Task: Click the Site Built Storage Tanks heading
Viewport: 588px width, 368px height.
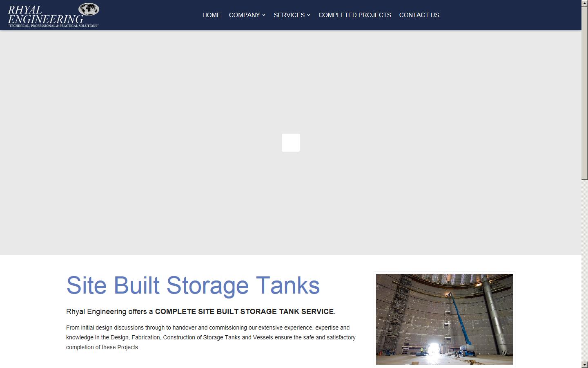Action: (193, 285)
